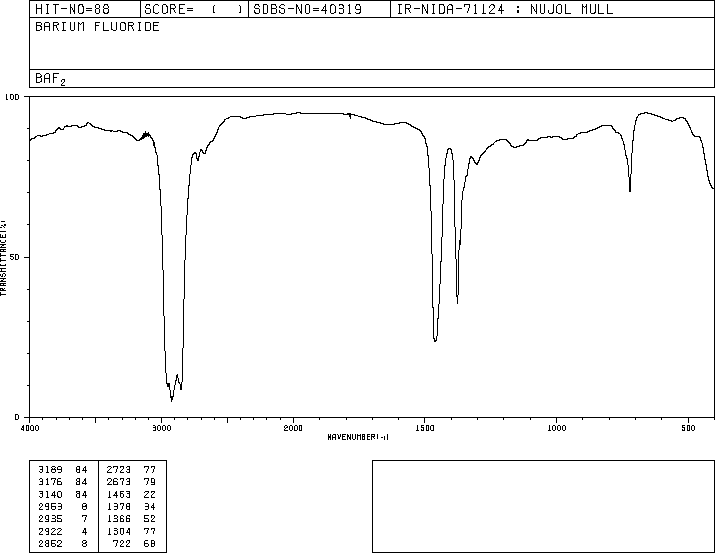This screenshot has height=553, width=715.
Task: Select peak value 2723 in the table
Action: (119, 470)
